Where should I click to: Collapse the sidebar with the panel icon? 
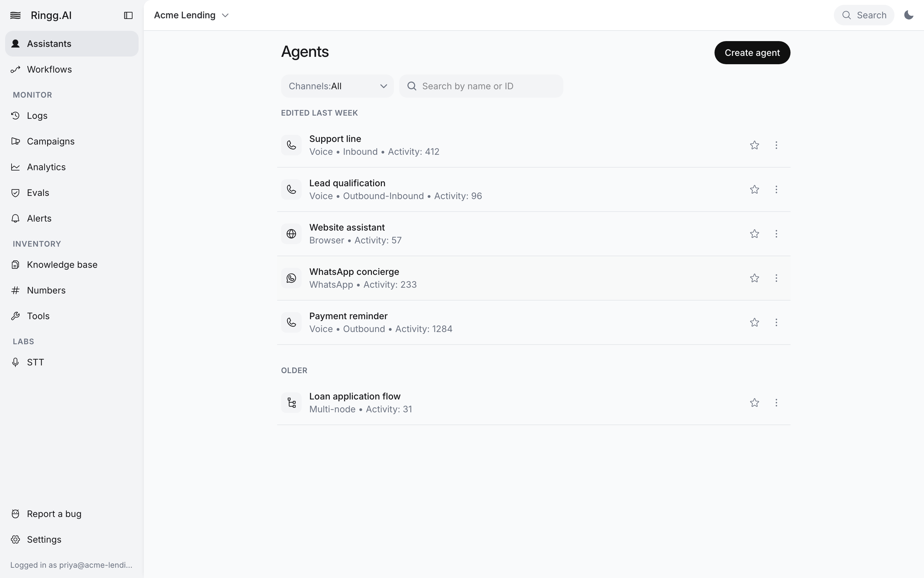click(128, 15)
